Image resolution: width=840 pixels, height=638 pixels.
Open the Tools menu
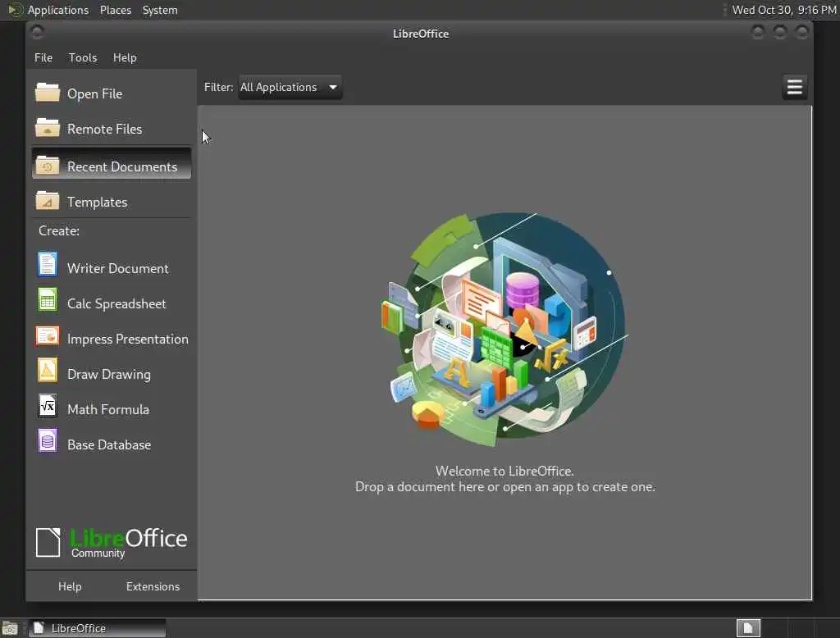point(83,57)
